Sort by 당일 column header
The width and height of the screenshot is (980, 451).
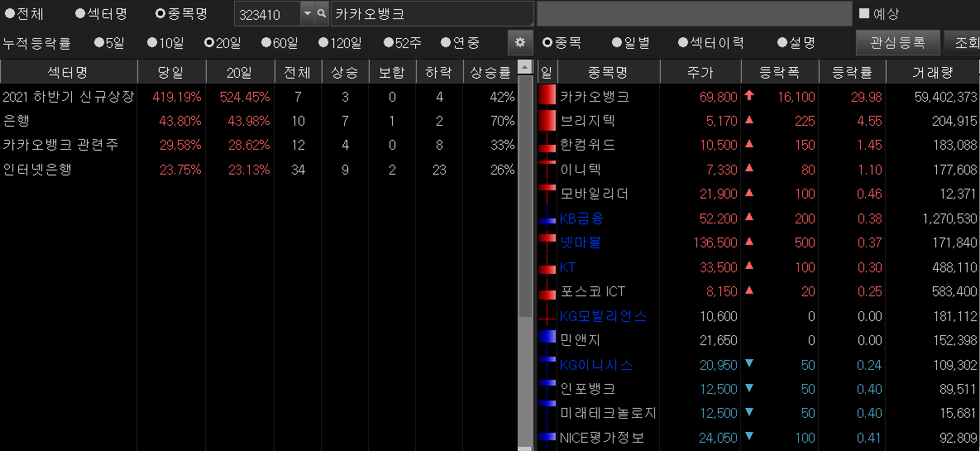pos(171,73)
